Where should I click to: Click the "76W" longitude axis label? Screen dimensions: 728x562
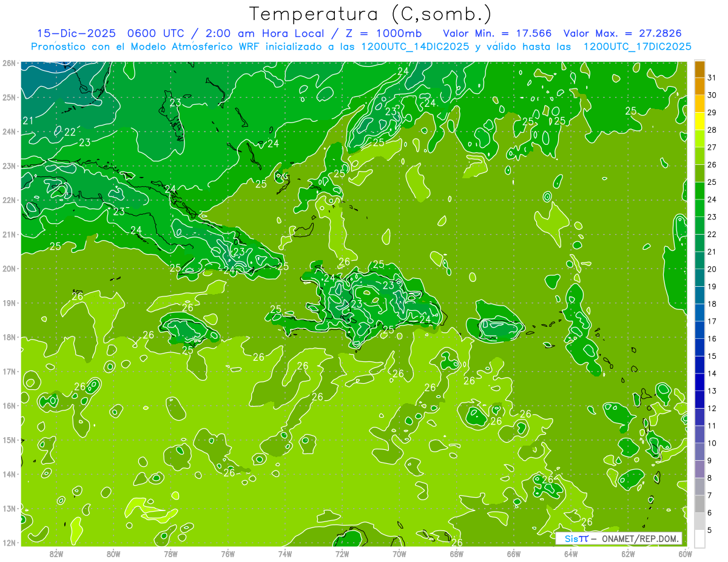(x=228, y=554)
